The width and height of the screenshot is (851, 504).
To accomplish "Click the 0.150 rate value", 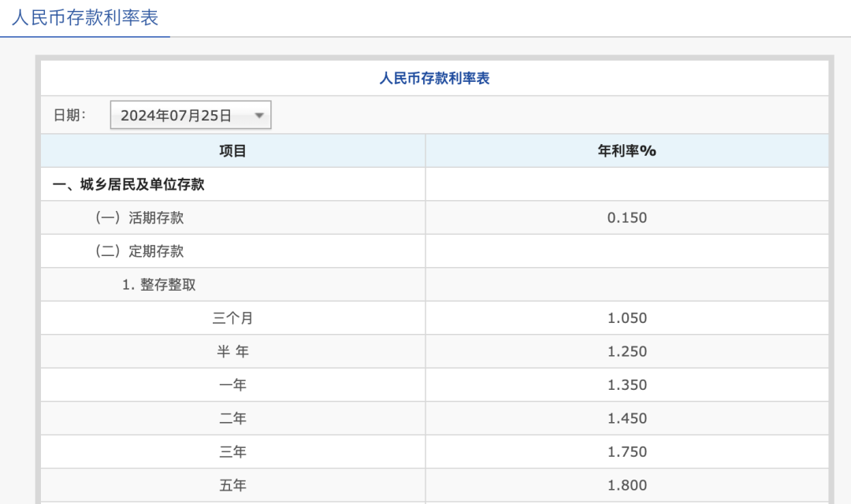I will [626, 218].
